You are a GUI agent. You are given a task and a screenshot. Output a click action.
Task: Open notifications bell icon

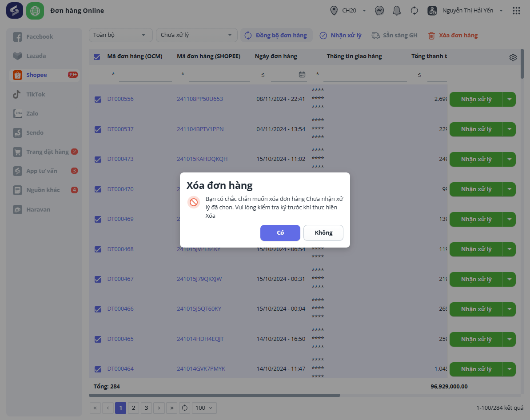(x=396, y=11)
